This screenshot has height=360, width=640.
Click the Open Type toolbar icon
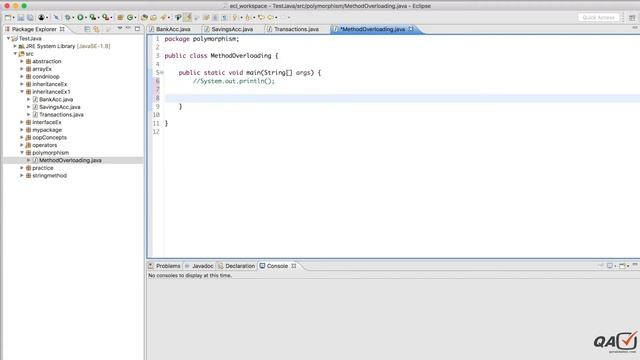click(x=144, y=18)
